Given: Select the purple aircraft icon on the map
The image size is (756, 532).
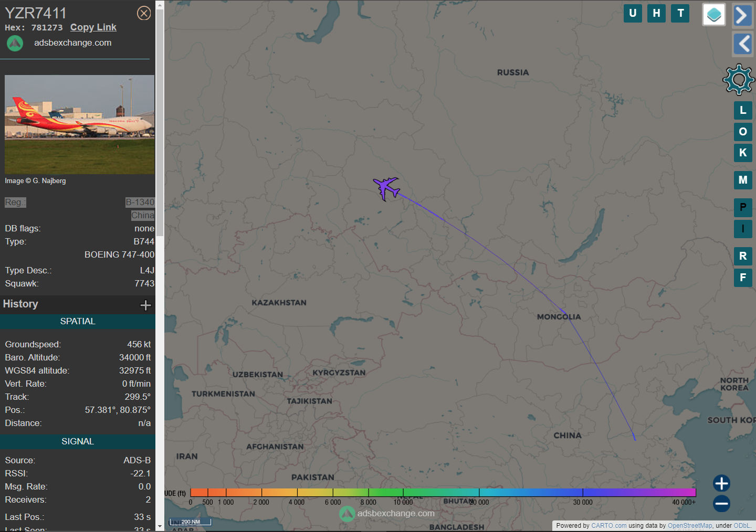Looking at the screenshot, I should (387, 188).
